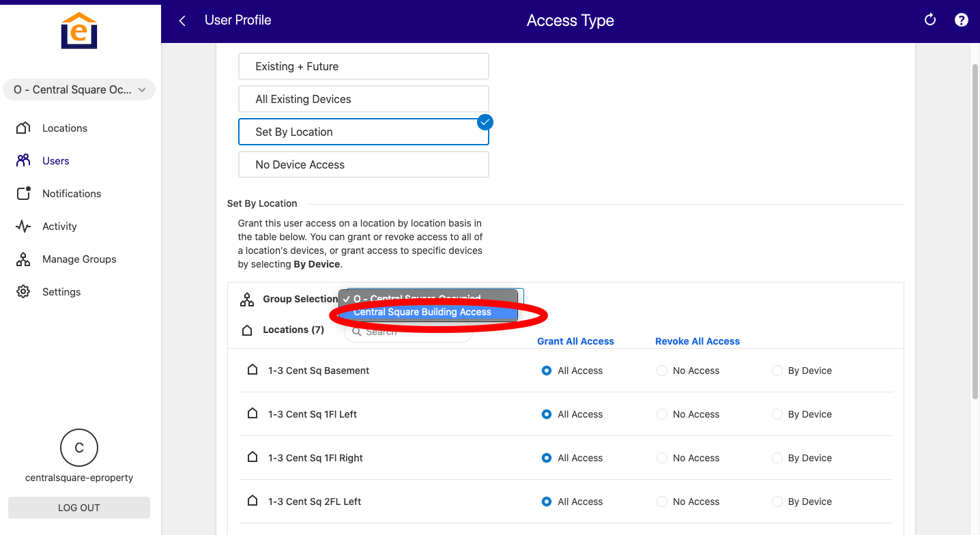Screen dimensions: 980x535
Task: Click the Locations (7) house icon
Action: click(x=247, y=330)
